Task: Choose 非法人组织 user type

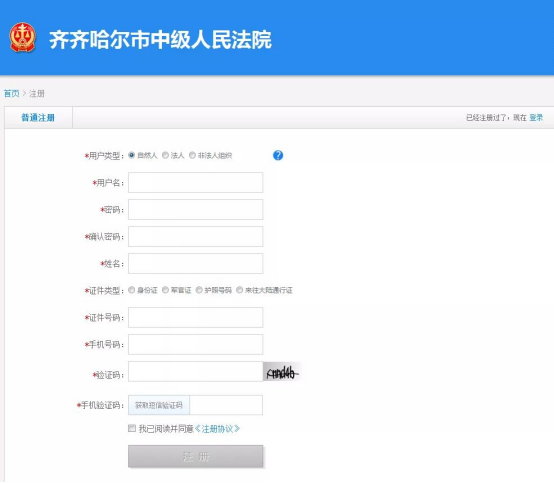Action: 192,155
